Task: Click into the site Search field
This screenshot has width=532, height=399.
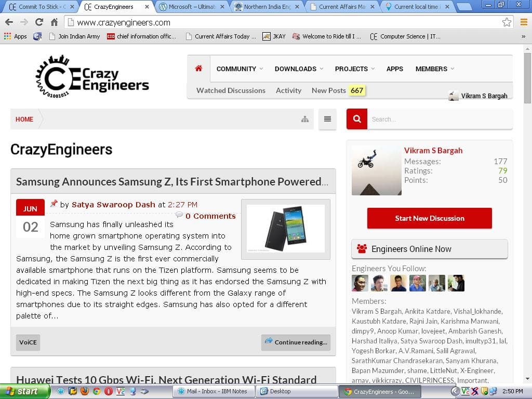Action: [x=440, y=119]
